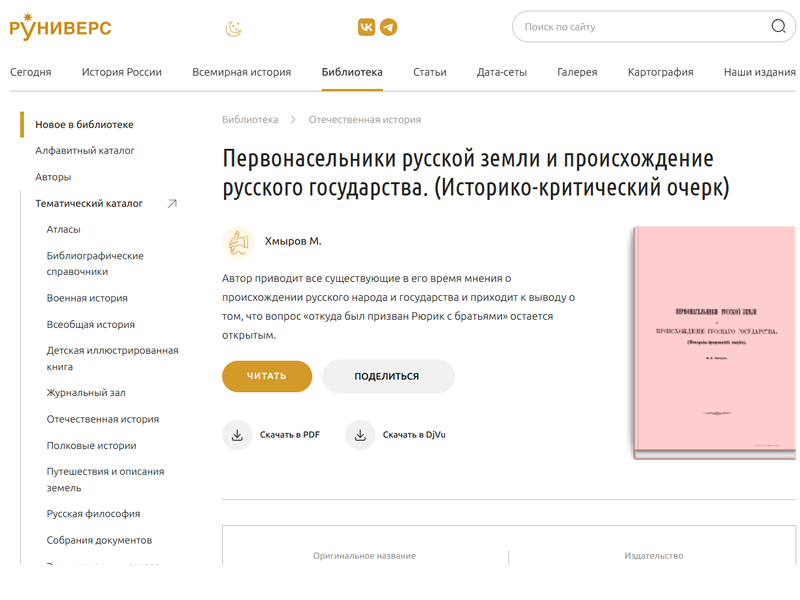Focus the Поиск по сайту field
This screenshot has height=600, width=800.
coord(643,27)
